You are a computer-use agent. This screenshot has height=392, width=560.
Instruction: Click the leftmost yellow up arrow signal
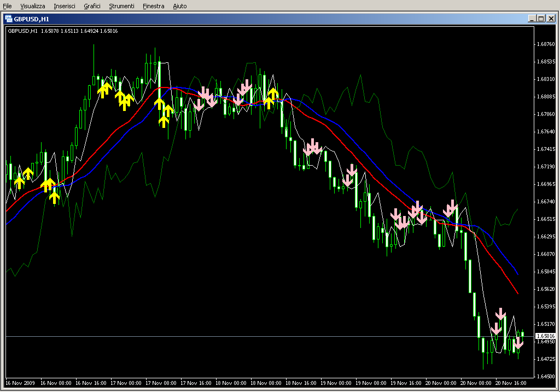(19, 182)
